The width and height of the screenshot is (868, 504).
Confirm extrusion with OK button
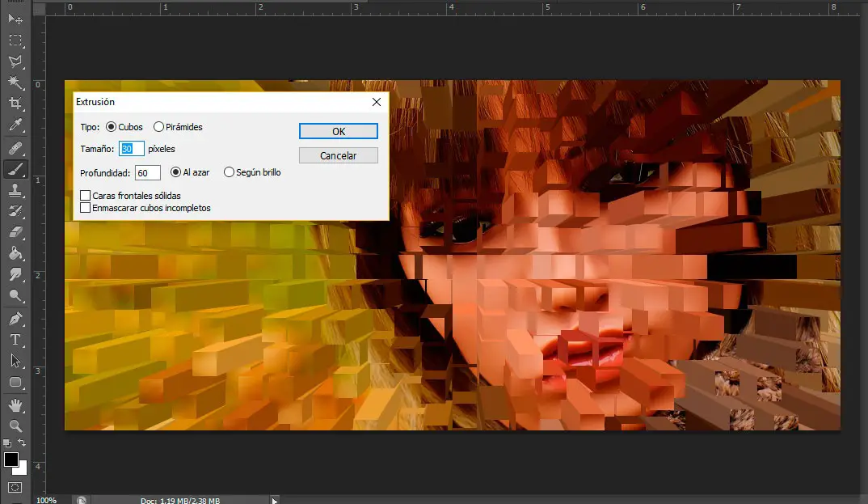coord(339,131)
